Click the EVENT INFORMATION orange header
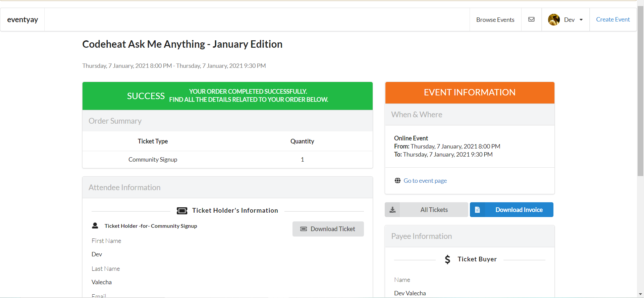 pyautogui.click(x=470, y=93)
